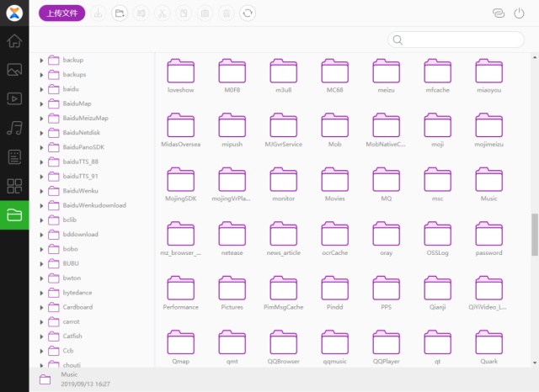Click the scroll down arrow
The width and height of the screenshot is (539, 392).
(535, 363)
